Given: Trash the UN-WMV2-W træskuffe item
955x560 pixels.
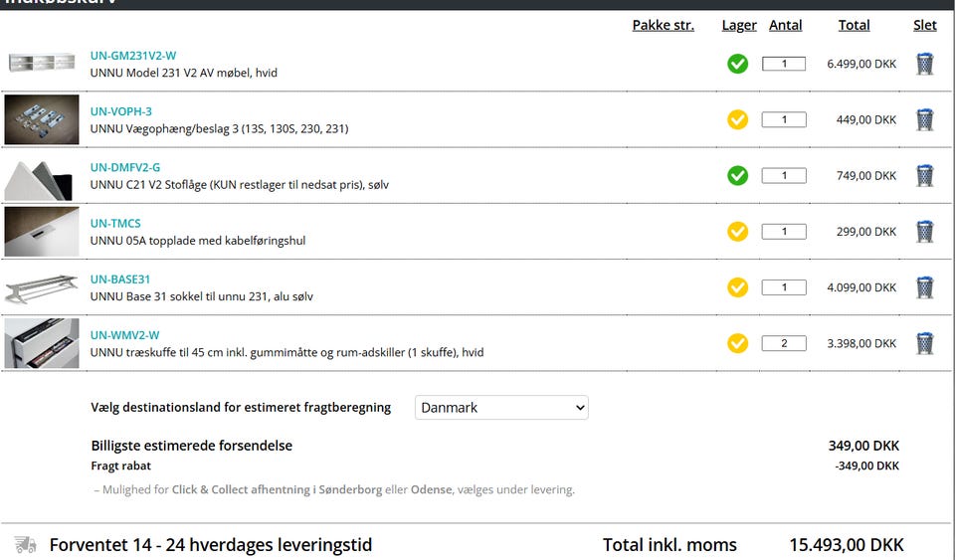Looking at the screenshot, I should click(924, 343).
